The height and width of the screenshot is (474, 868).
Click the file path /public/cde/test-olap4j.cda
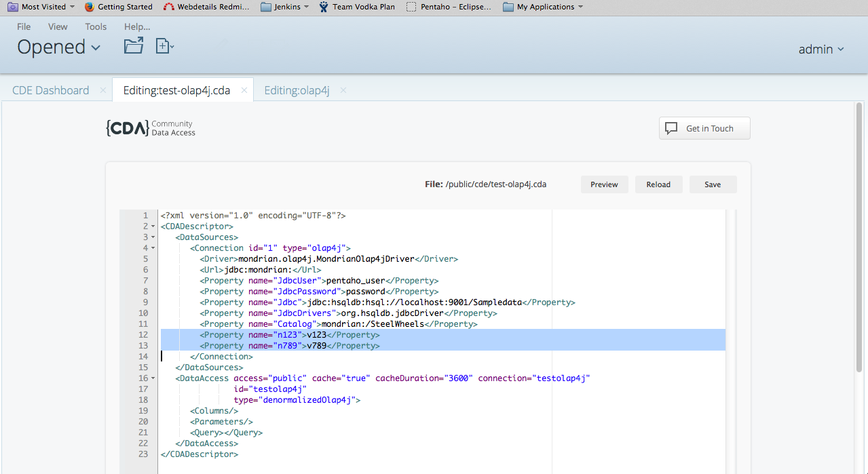point(495,184)
